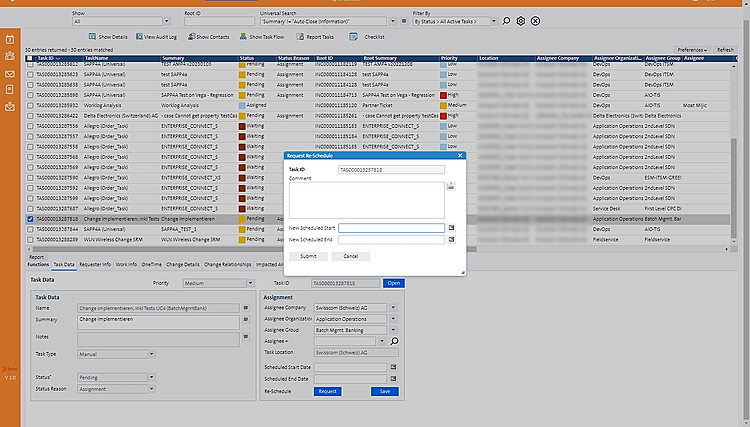750x427 pixels.
Task: Open the Filter By status dropdown
Action: 455,20
